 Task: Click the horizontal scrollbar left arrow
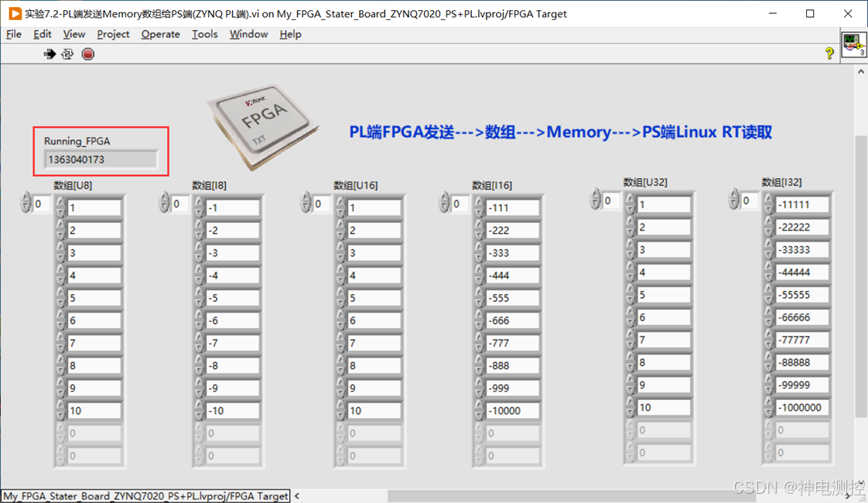[297, 496]
